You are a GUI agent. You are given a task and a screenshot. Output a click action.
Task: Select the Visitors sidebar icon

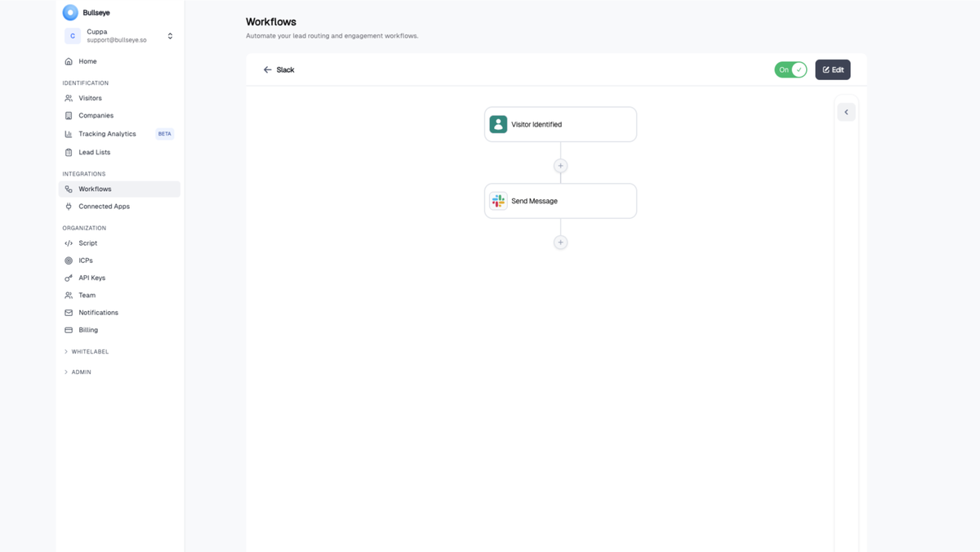tap(69, 98)
